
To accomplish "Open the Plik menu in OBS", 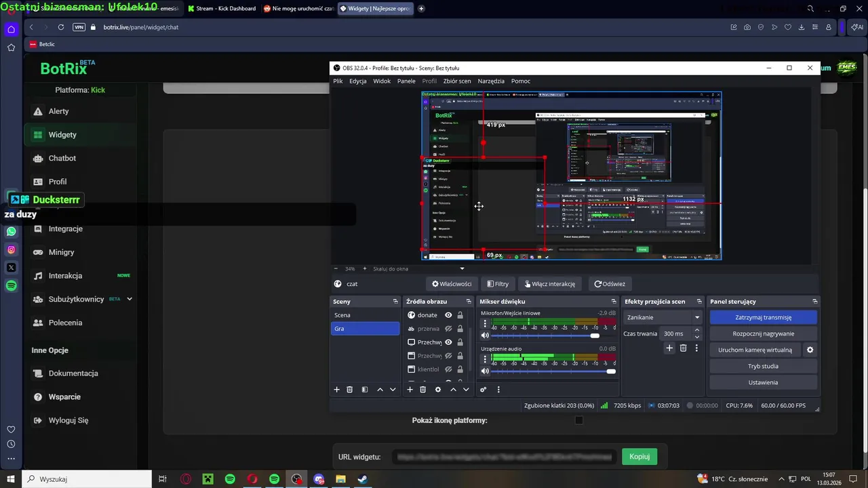I will coord(338,81).
